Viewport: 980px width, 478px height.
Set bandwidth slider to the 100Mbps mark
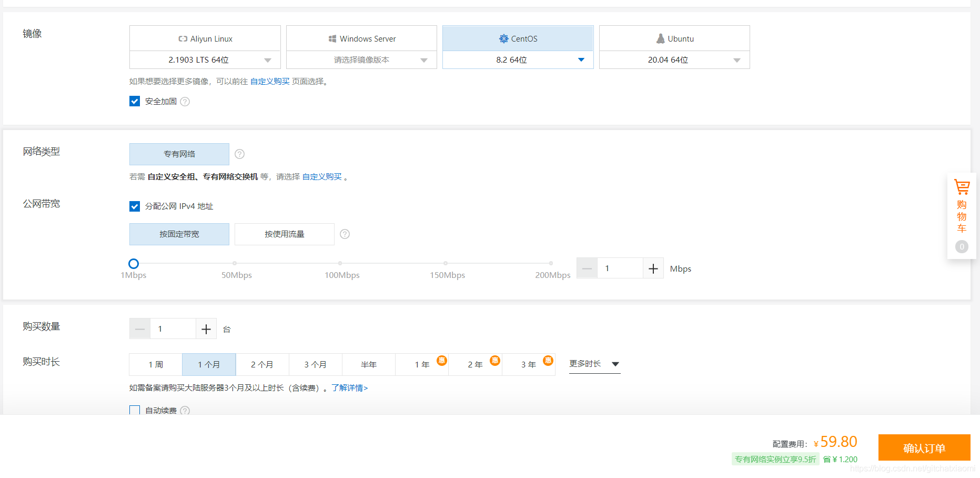340,263
